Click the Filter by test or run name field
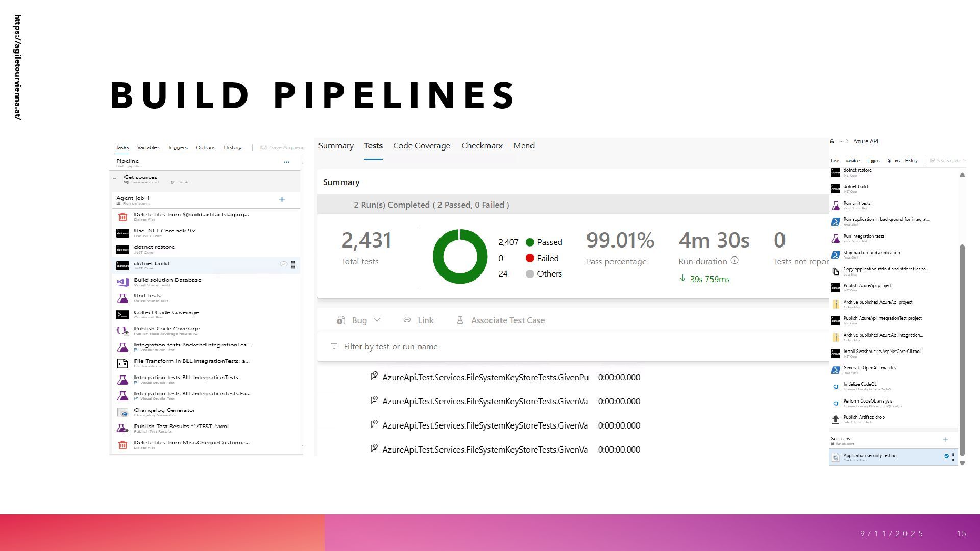Screen dimensions: 980x551 (x=390, y=347)
